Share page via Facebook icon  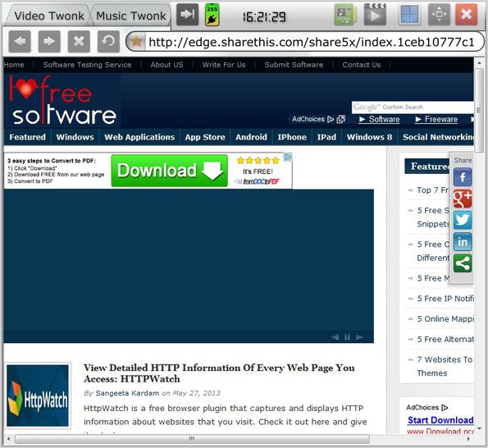463,177
